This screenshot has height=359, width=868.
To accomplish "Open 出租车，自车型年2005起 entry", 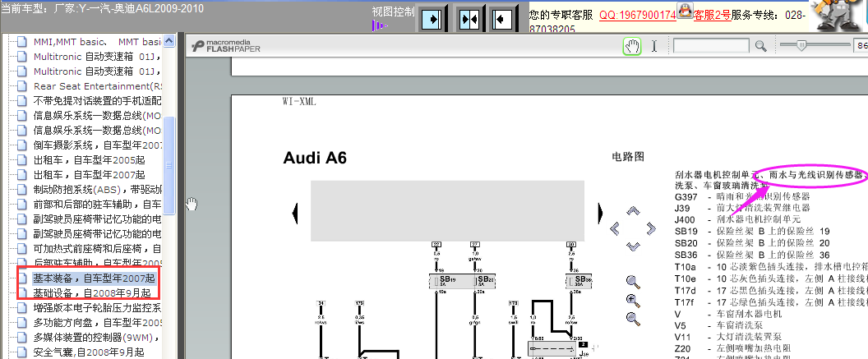I will pyautogui.click(x=89, y=160).
